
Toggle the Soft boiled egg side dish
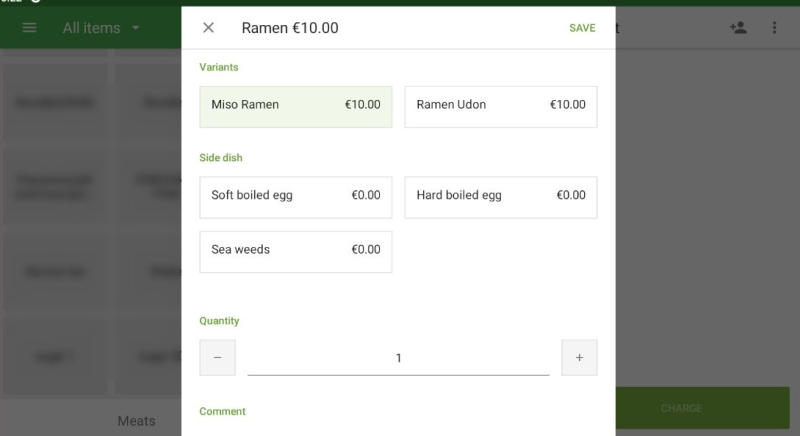(296, 197)
